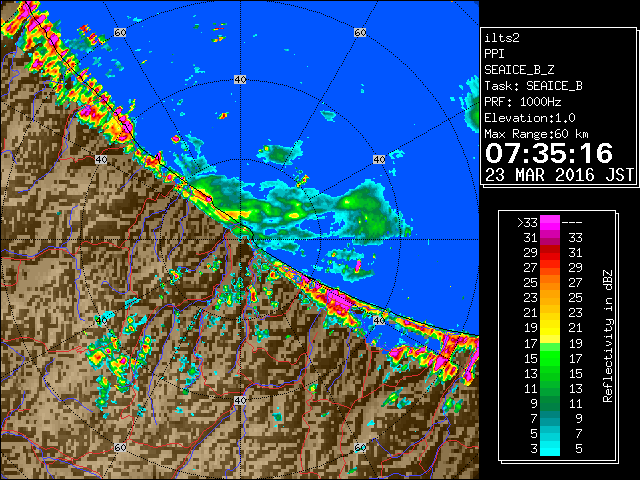Click the 40 km ring label at southwest
Image resolution: width=640 pixels, height=480 pixels.
pos(101,320)
